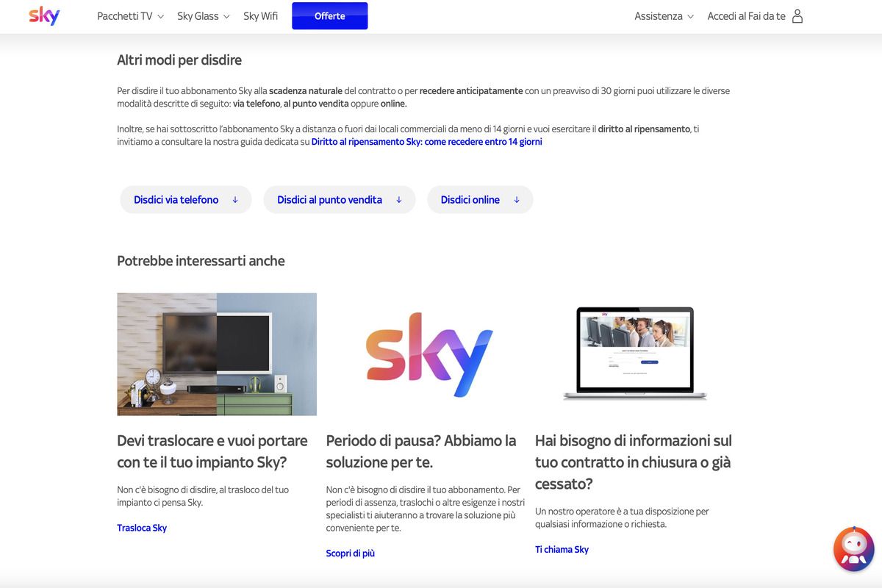
Task: Click the 'Periodo di pausa?' card heading
Action: [421, 451]
